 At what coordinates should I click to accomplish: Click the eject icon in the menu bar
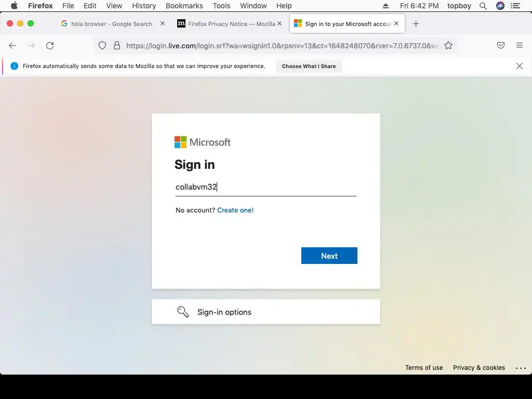point(385,6)
